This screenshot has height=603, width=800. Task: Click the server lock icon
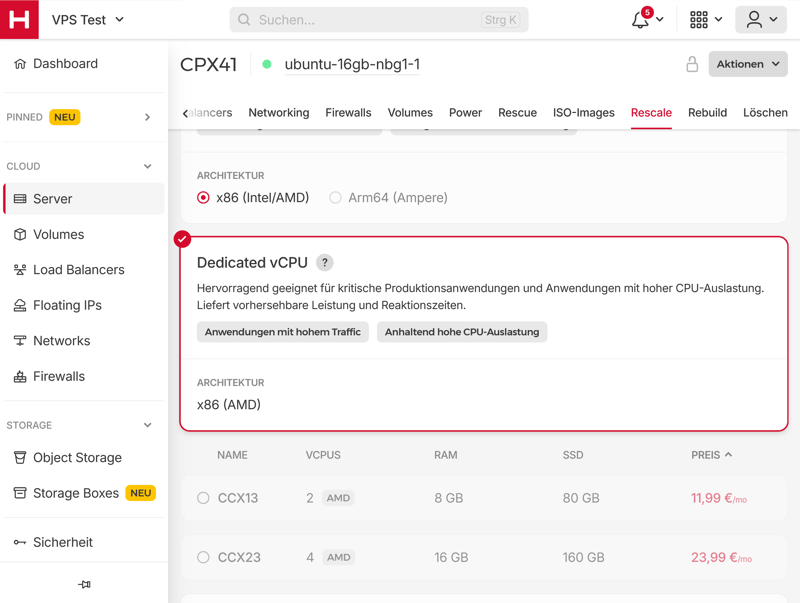tap(692, 64)
